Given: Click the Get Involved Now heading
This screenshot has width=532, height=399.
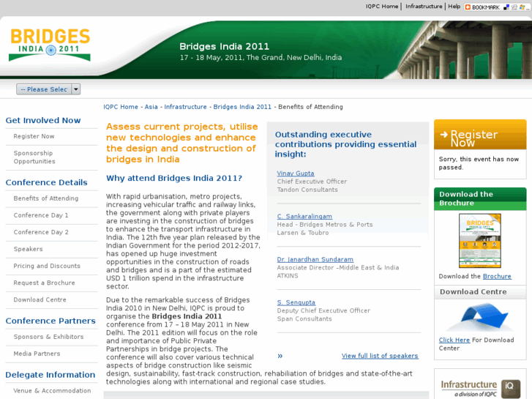Looking at the screenshot, I should tap(43, 121).
